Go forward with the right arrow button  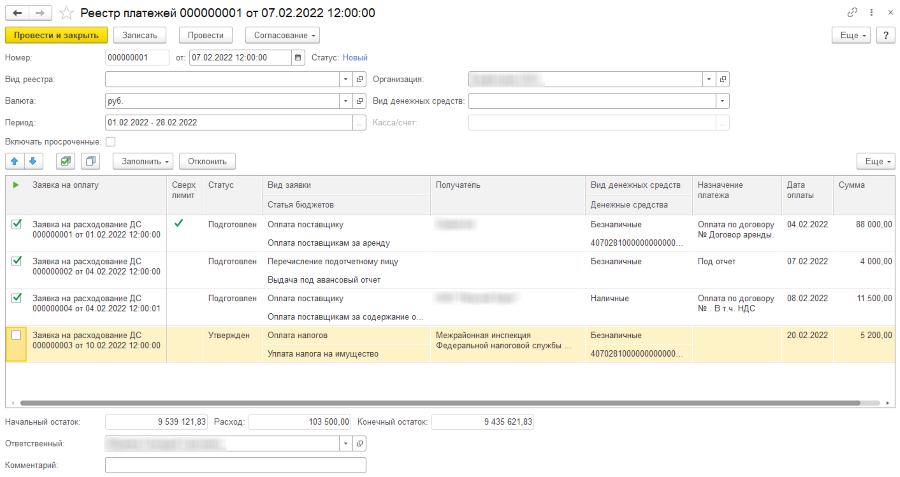tap(40, 13)
